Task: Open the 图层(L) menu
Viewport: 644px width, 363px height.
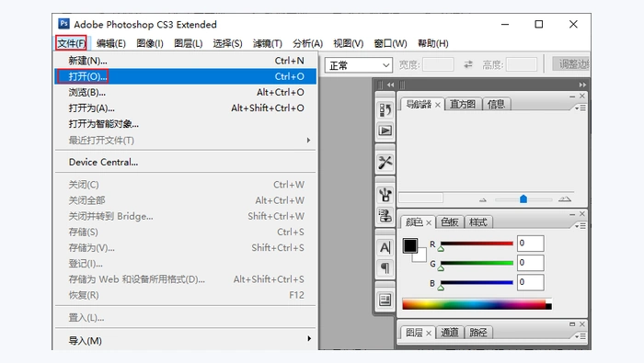Action: coord(188,43)
